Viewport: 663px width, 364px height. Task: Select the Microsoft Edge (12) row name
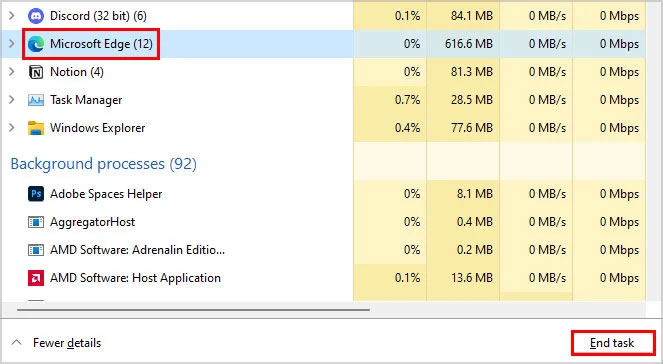pos(101,44)
